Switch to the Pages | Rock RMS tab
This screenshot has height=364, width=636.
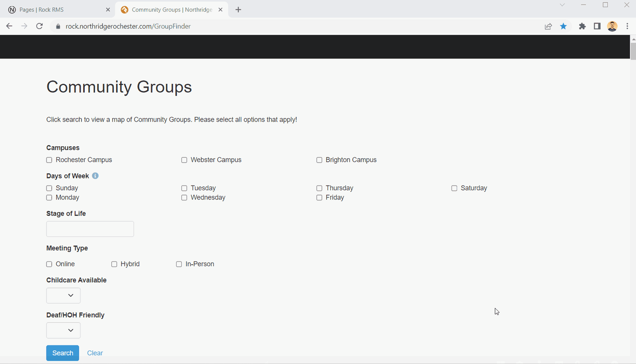[58, 10]
